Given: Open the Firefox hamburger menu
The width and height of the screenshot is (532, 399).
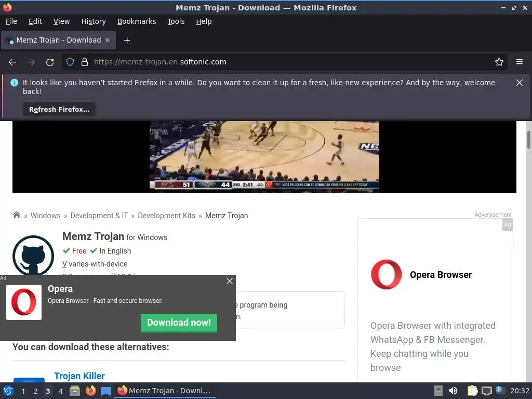Looking at the screenshot, I should (x=520, y=62).
